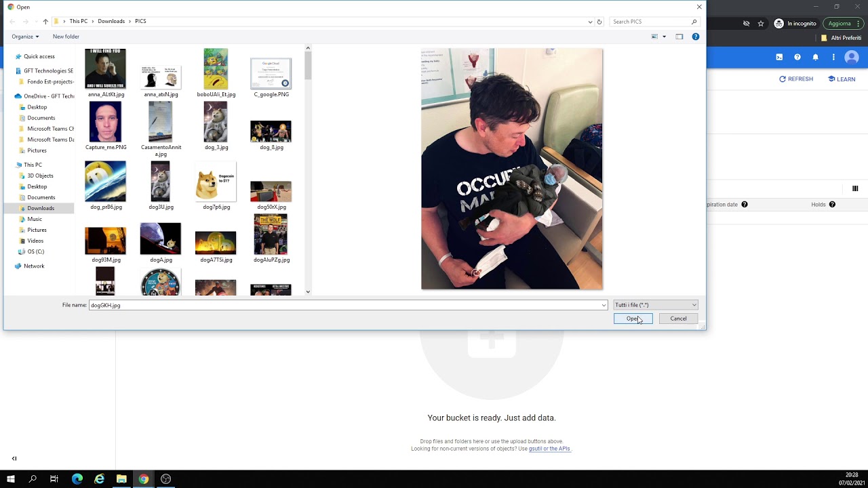Click the dialog Help question-mark icon
This screenshot has height=488, width=868.
tap(695, 37)
